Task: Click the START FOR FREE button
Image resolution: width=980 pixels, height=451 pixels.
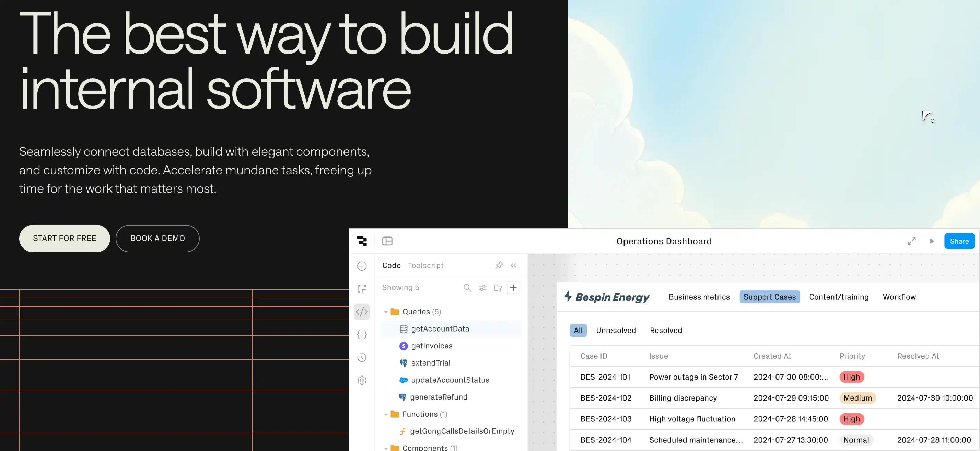Action: (65, 238)
